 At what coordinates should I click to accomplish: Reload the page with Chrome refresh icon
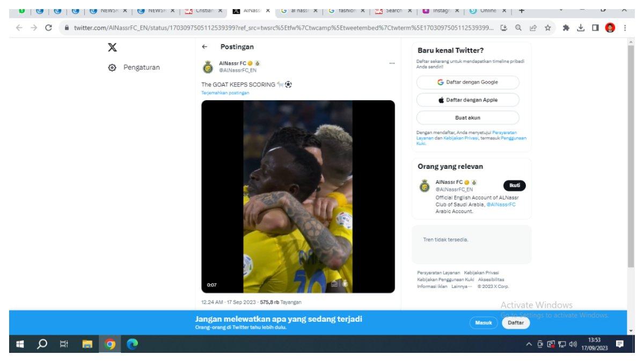tap(48, 28)
